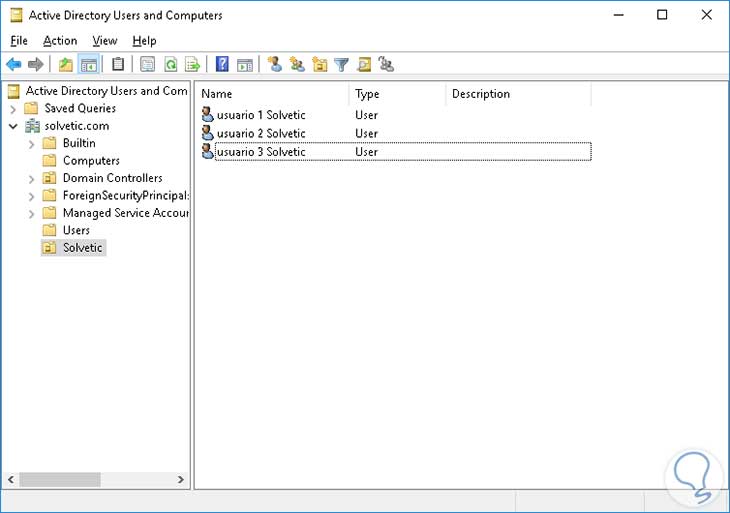Viewport: 730px width, 513px height.
Task: Go up one level folder icon
Action: click(66, 64)
